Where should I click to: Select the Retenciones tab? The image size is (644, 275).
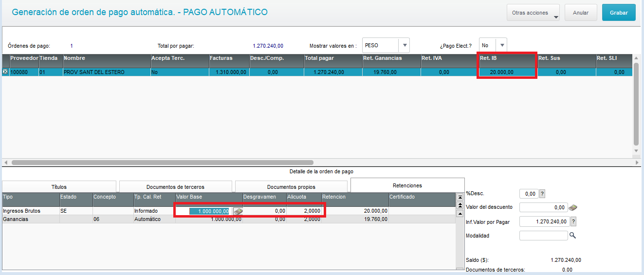(407, 185)
